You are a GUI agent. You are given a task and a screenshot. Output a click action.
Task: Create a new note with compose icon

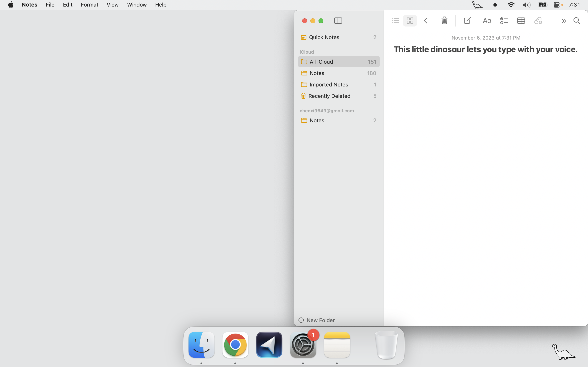point(467,21)
